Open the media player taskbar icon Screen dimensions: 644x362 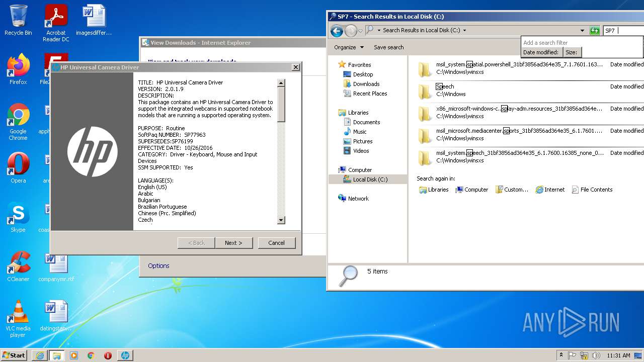74,355
